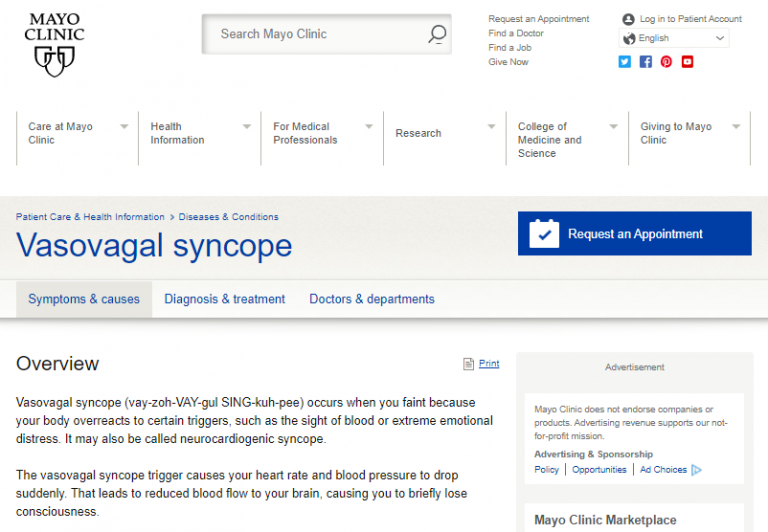
Task: Click the Vasovagal syncope page title
Action: [154, 245]
